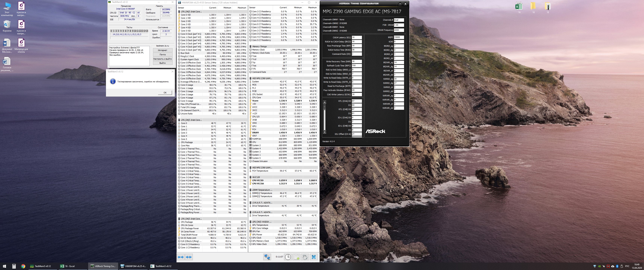Open HWiNFO sensor settings gear
Viewport: 644px width, 270px height.
[x=305, y=257]
